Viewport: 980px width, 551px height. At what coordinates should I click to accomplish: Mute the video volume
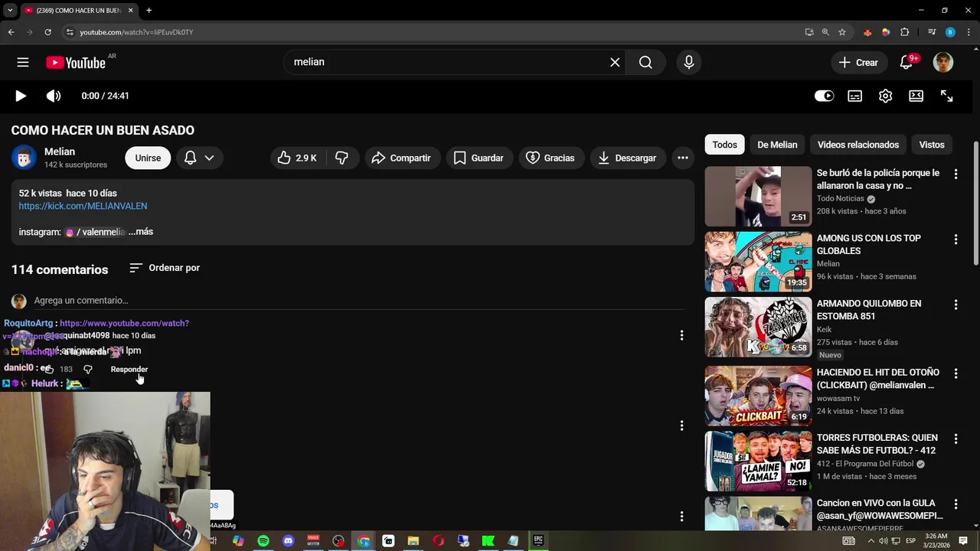tap(53, 96)
